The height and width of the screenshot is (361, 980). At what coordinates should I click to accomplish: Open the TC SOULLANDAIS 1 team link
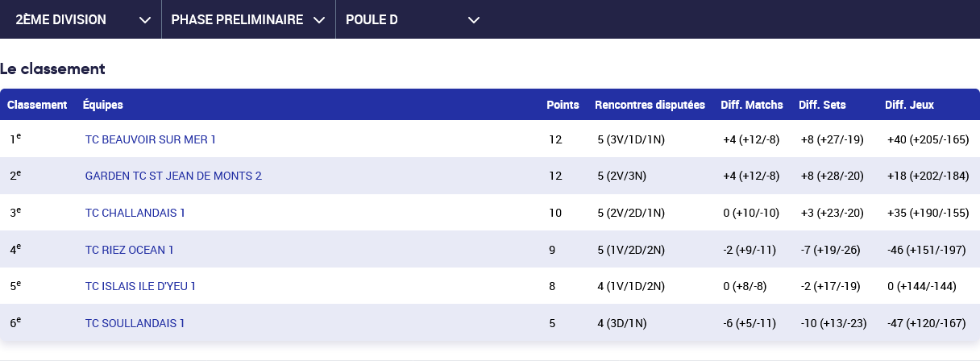click(135, 323)
